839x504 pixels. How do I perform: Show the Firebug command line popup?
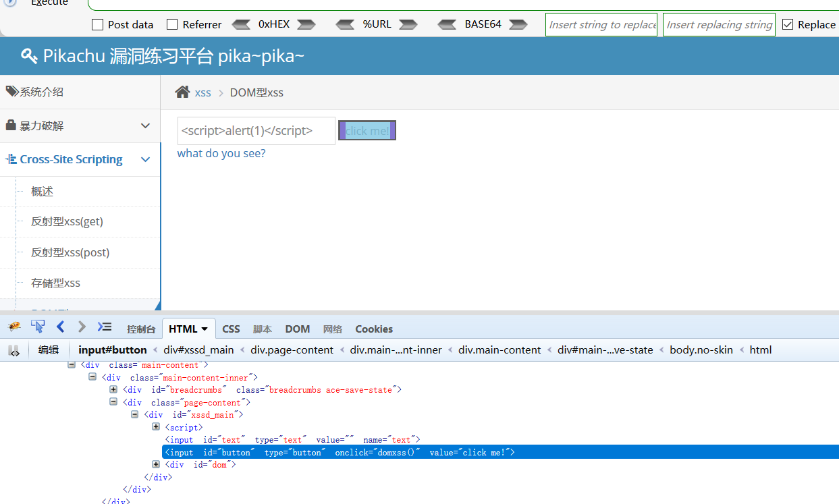[105, 327]
